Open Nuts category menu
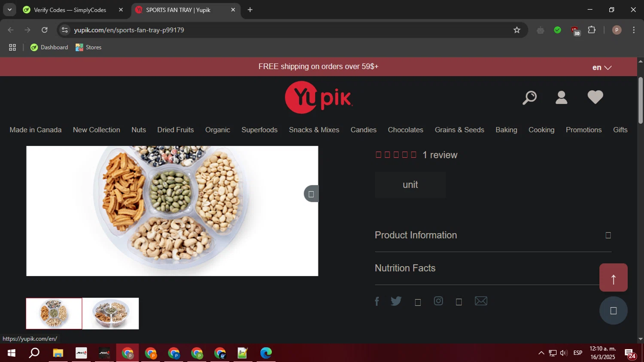This screenshot has width=644, height=362. click(139, 130)
